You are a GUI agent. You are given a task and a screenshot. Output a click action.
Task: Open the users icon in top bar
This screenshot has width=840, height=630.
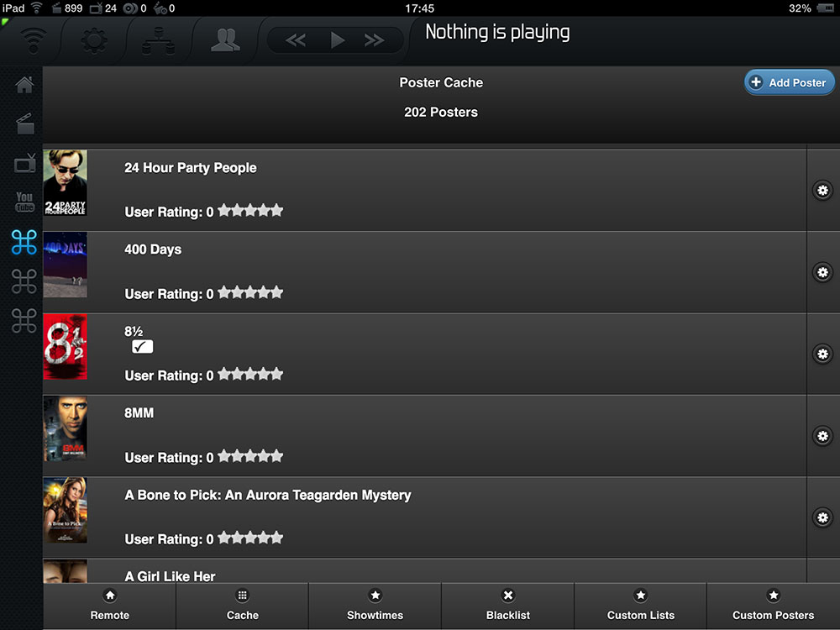225,40
